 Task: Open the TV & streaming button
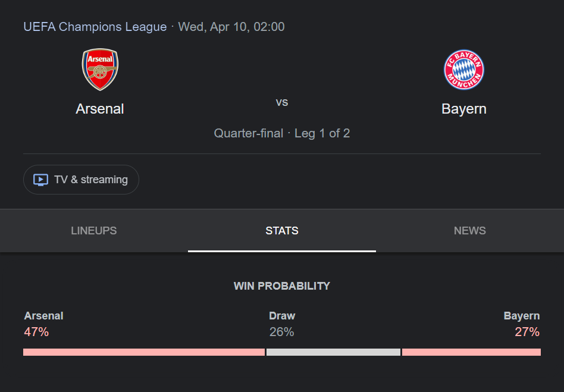click(81, 180)
